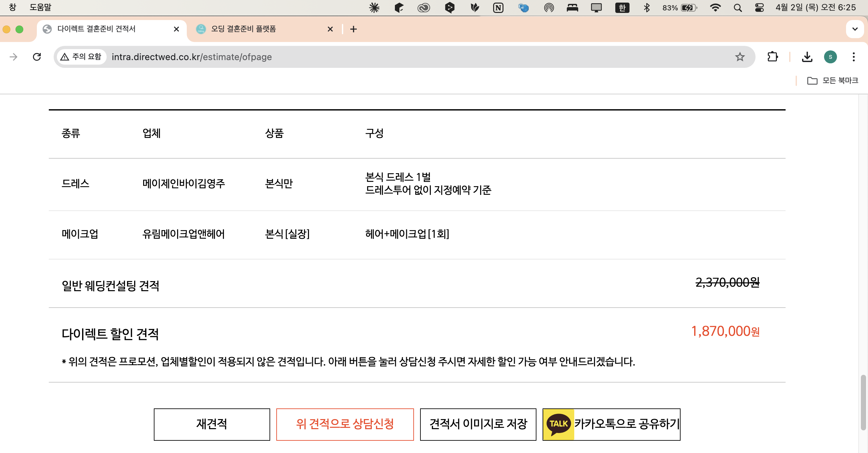This screenshot has width=868, height=453.
Task: Click the 위 견적으로 상담신청 button
Action: coord(345,424)
